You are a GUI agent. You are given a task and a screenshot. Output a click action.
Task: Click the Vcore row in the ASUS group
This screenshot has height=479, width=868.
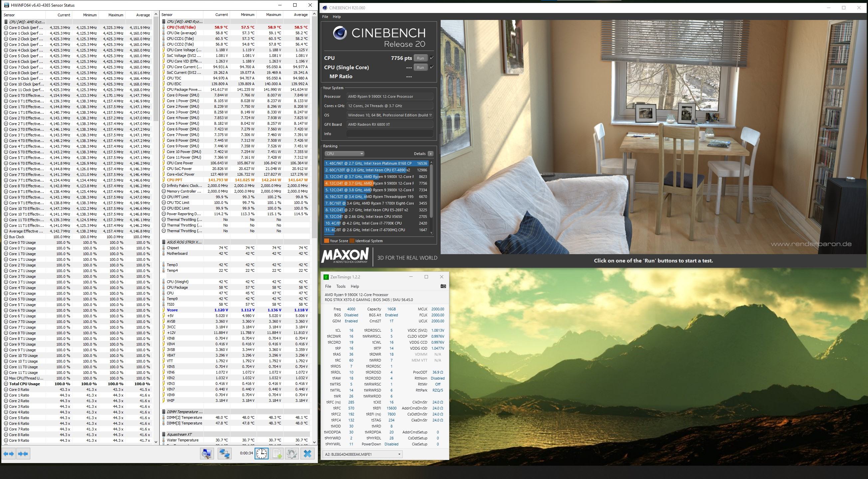(235, 310)
